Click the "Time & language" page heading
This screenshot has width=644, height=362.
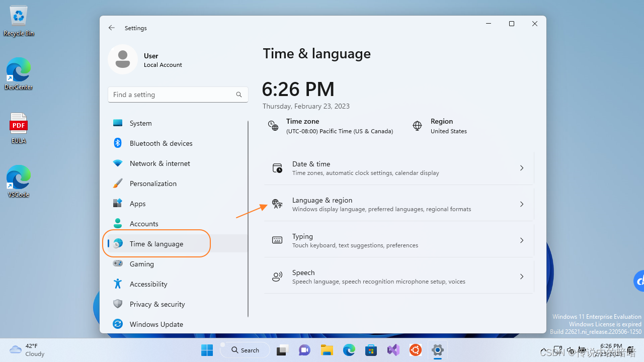317,54
